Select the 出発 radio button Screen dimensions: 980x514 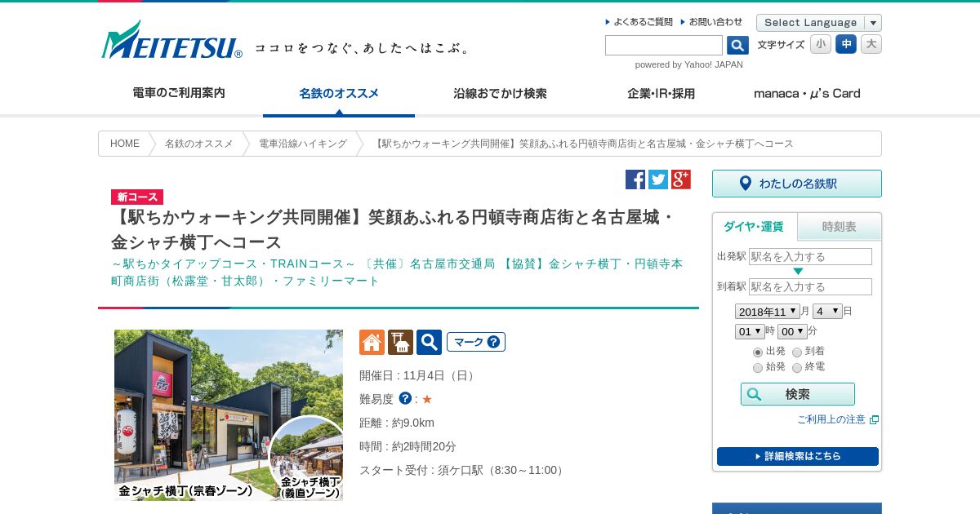tap(758, 352)
